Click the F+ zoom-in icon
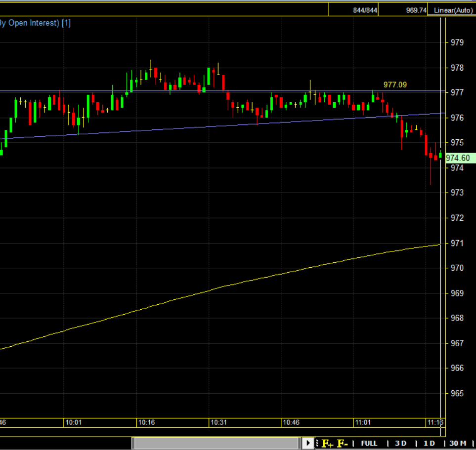Viewport: 476px width, 450px height. [327, 443]
